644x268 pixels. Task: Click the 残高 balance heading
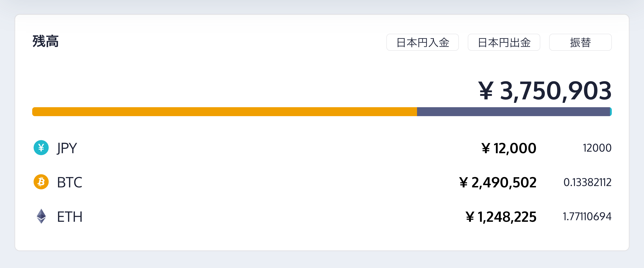(x=45, y=41)
